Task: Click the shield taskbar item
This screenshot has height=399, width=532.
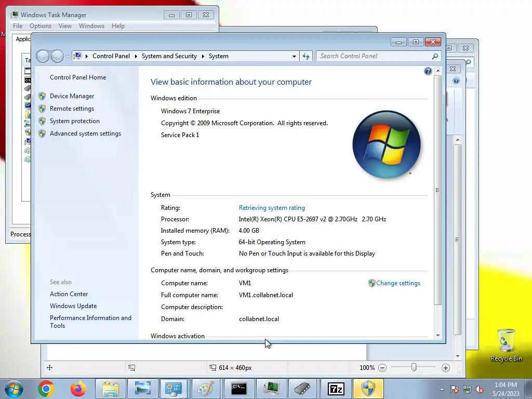Action: pos(368,389)
